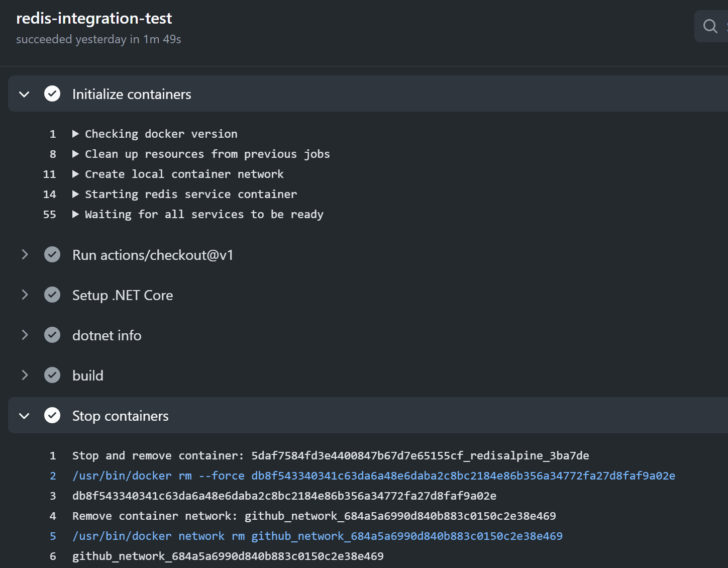The width and height of the screenshot is (728, 568).
Task: Click success check icon beside Initialize containers
Action: tap(52, 94)
